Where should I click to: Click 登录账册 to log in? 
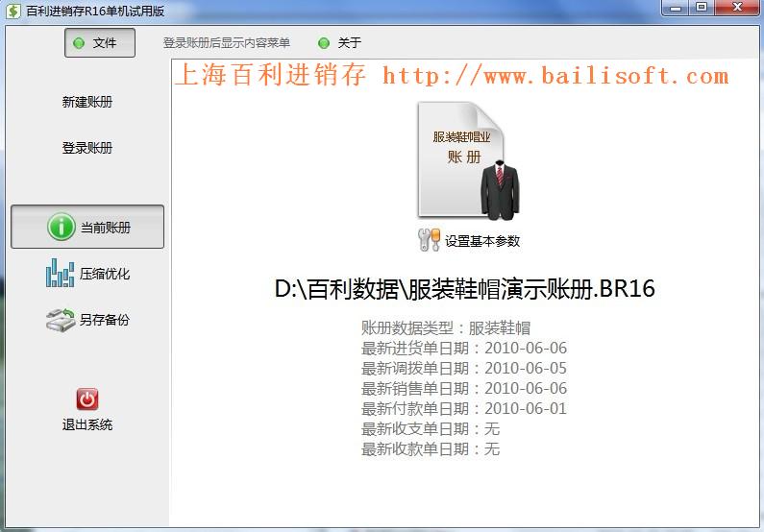[87, 148]
